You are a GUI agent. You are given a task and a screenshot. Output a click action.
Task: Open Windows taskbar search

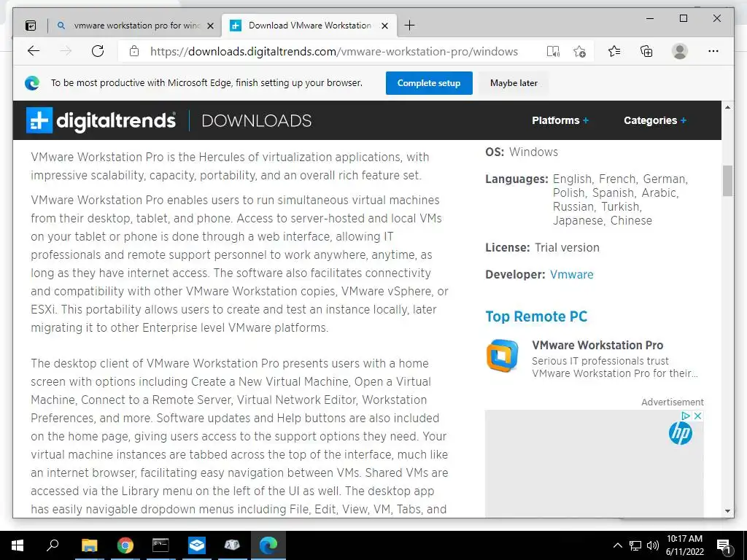click(x=53, y=545)
